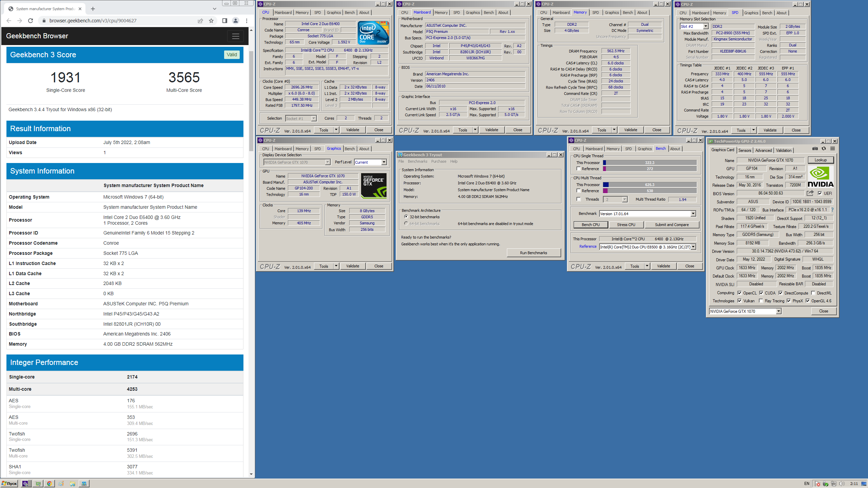Click the Intel Core 2 Duo logo

(x=374, y=33)
